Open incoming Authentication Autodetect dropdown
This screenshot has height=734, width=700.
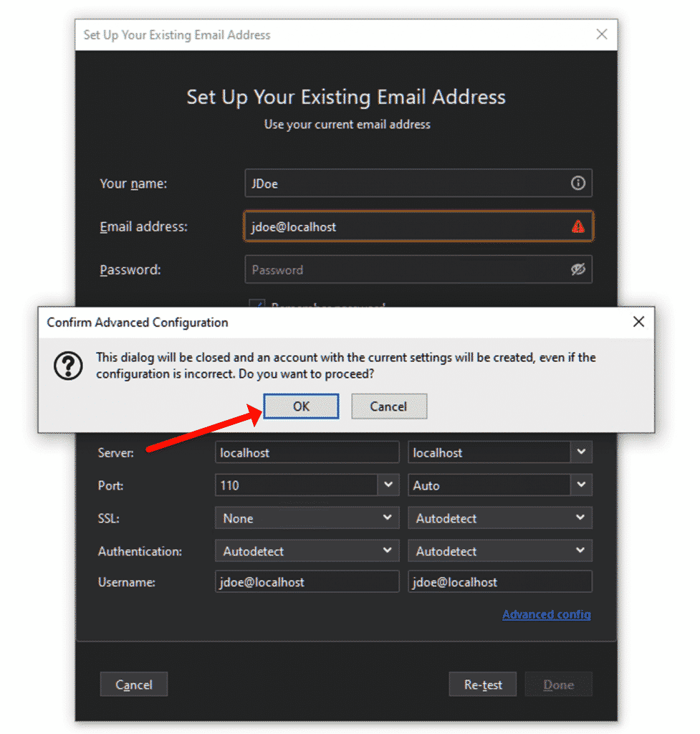[x=307, y=550]
